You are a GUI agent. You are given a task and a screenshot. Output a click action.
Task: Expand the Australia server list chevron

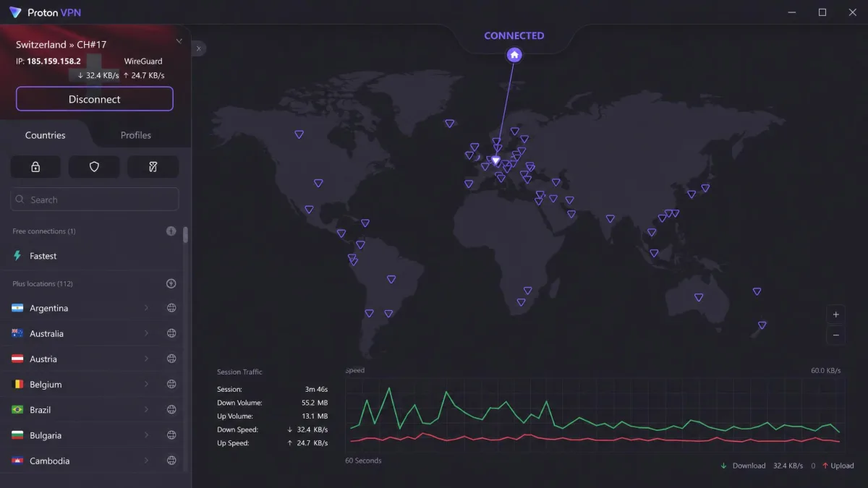[146, 333]
